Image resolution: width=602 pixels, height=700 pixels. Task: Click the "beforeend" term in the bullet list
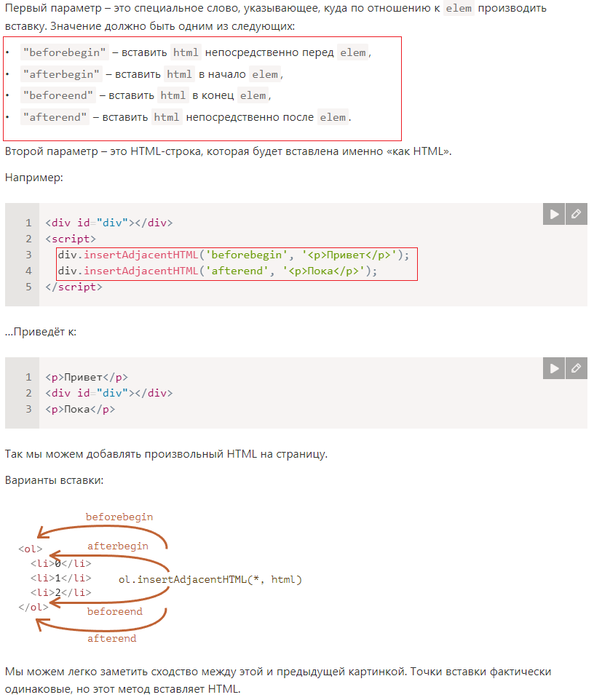pos(58,95)
